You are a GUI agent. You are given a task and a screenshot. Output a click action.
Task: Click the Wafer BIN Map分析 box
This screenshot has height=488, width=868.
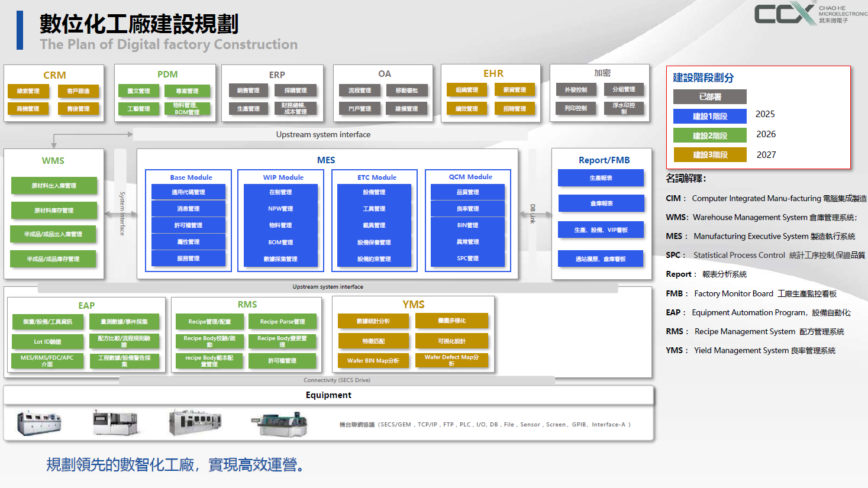click(373, 360)
